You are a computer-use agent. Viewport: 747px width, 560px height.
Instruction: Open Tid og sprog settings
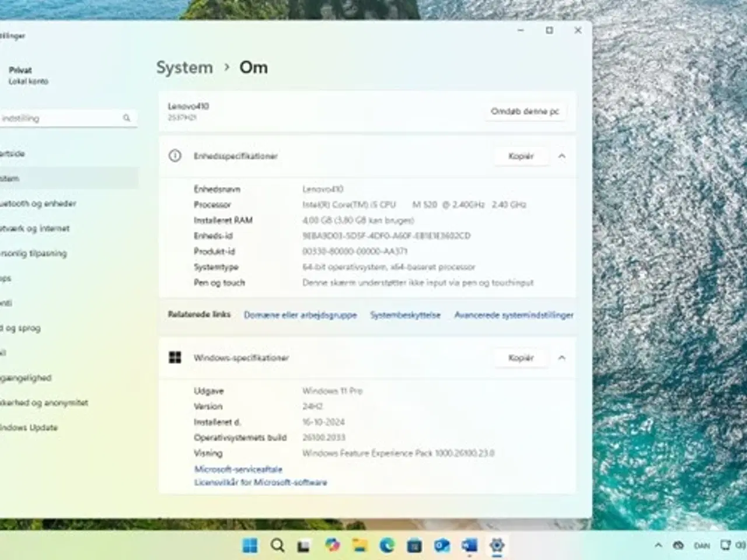69,328
